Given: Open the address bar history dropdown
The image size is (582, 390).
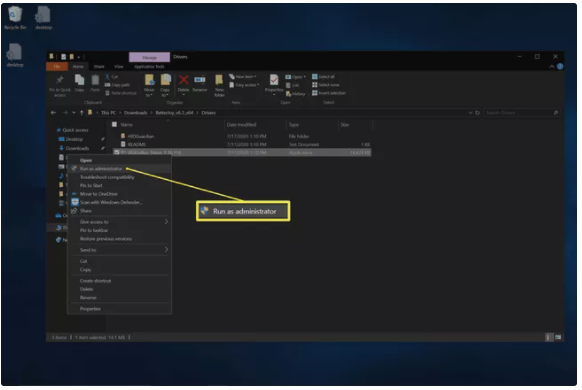Looking at the screenshot, I should (471, 113).
